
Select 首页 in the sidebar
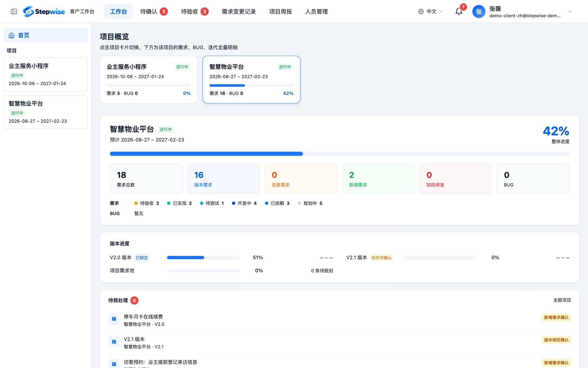(46, 35)
